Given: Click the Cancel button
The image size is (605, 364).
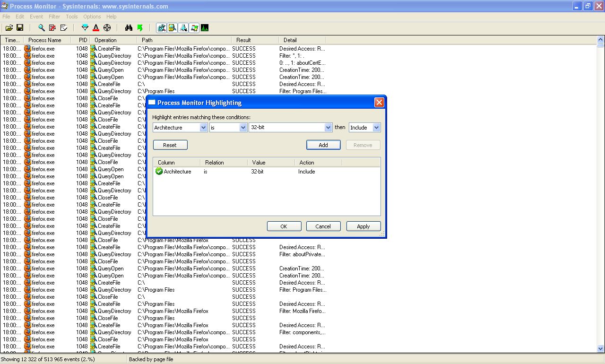Looking at the screenshot, I should coord(323,226).
